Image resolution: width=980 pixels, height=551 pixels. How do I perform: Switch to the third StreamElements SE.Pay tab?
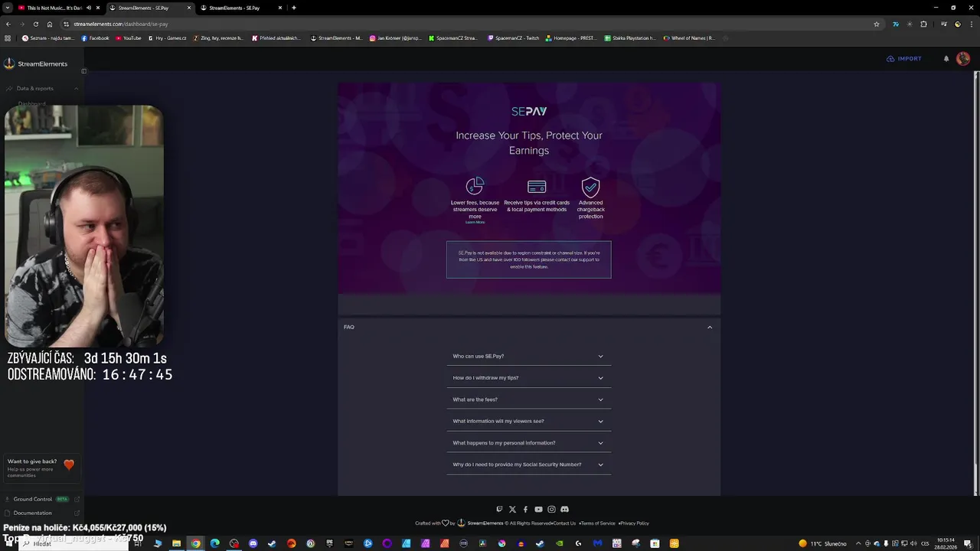(x=240, y=8)
